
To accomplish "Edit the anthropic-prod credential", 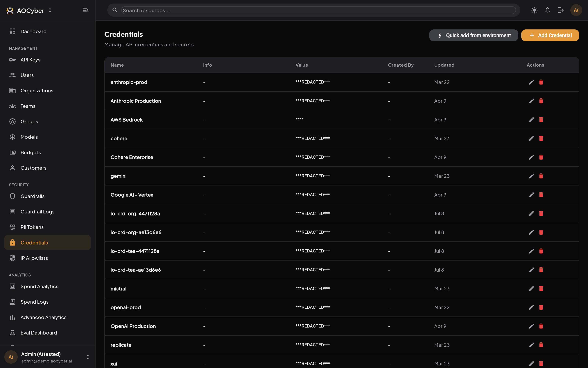I will (x=531, y=82).
